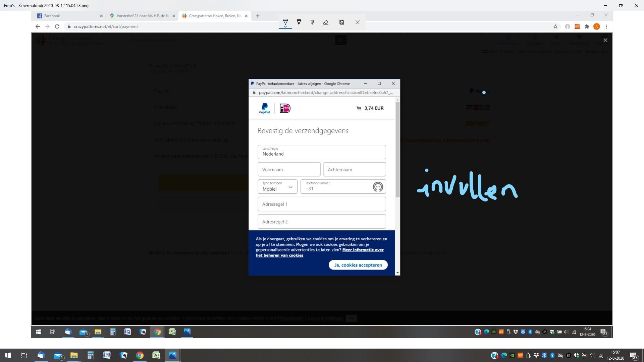This screenshot has height=362, width=644.
Task: Open the Meer informatie over cookies link
Action: [x=363, y=250]
